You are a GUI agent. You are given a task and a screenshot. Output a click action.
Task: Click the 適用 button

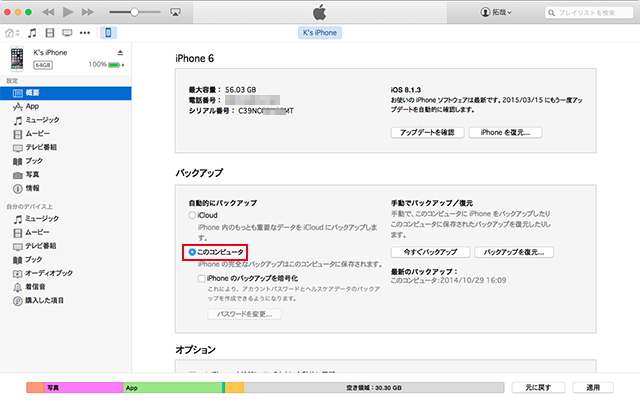tap(593, 388)
